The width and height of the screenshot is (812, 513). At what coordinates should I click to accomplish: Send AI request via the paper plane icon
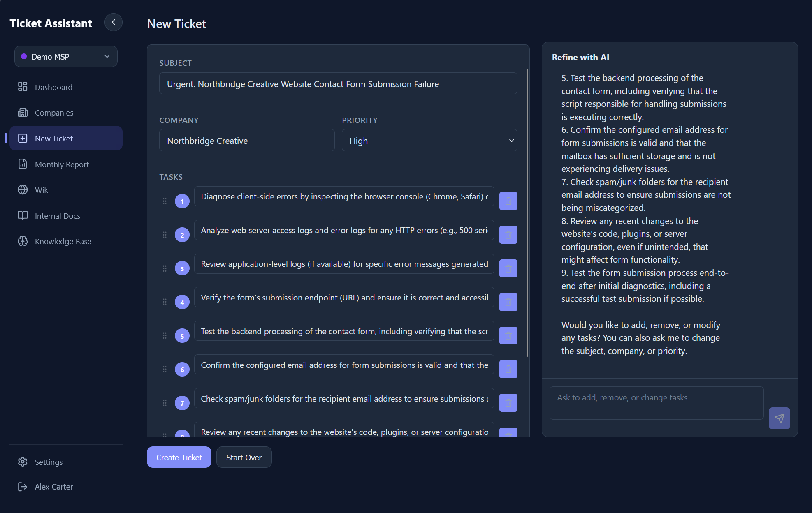coord(780,418)
